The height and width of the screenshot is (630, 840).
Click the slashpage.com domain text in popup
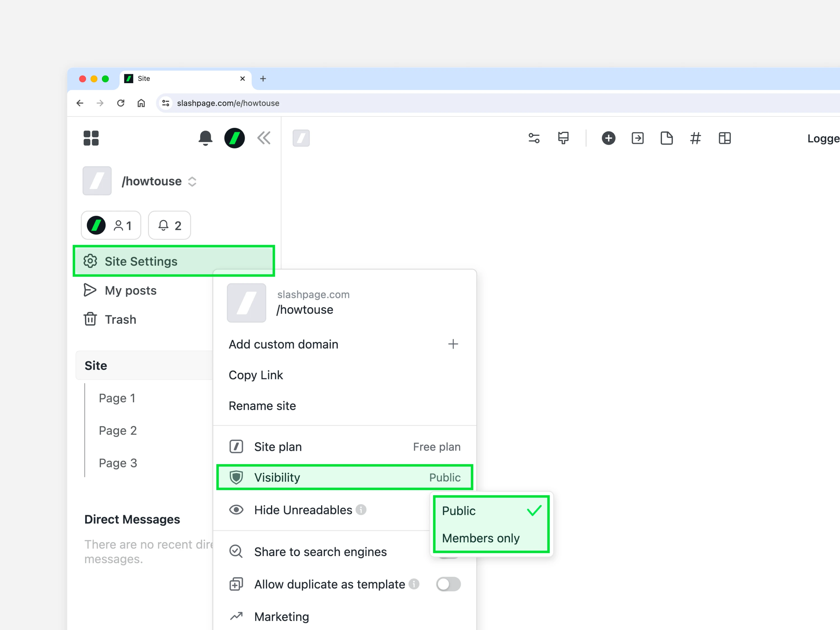pyautogui.click(x=313, y=295)
